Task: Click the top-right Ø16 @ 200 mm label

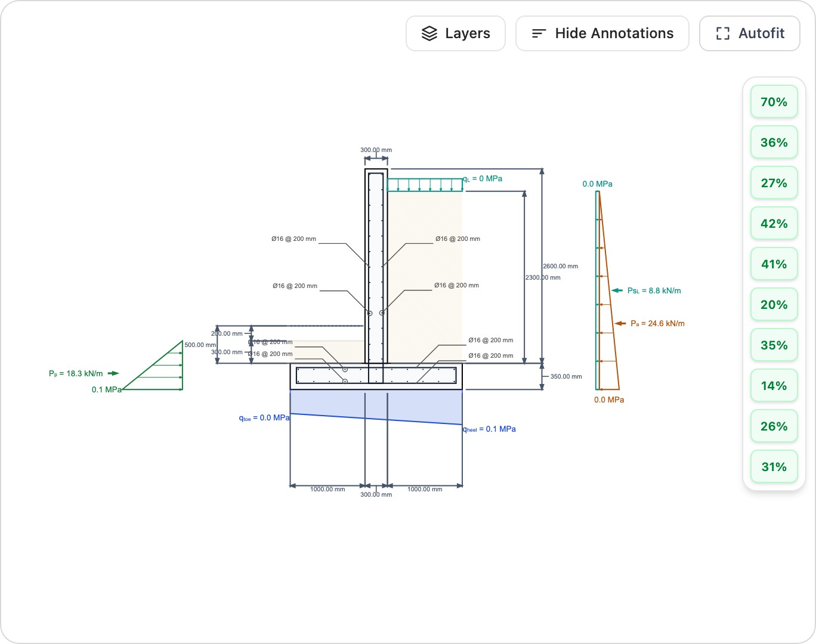Action: point(458,239)
